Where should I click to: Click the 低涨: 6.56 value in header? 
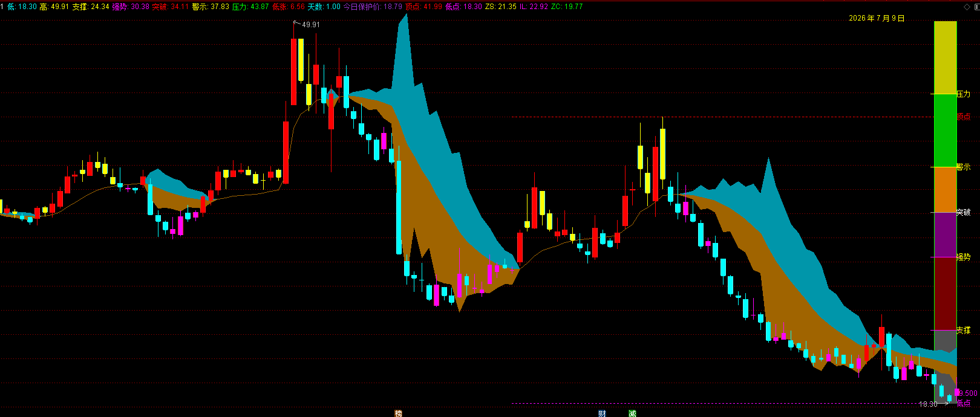click(x=289, y=7)
